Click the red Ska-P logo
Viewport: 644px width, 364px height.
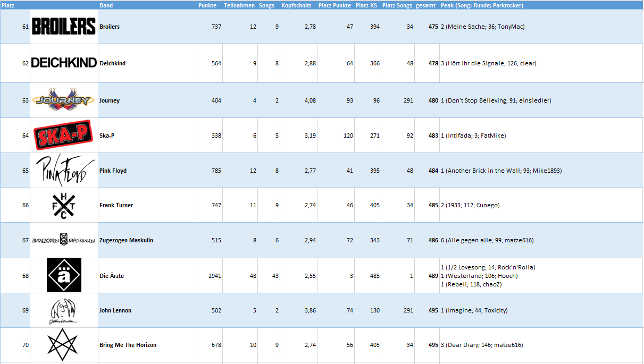pyautogui.click(x=64, y=135)
